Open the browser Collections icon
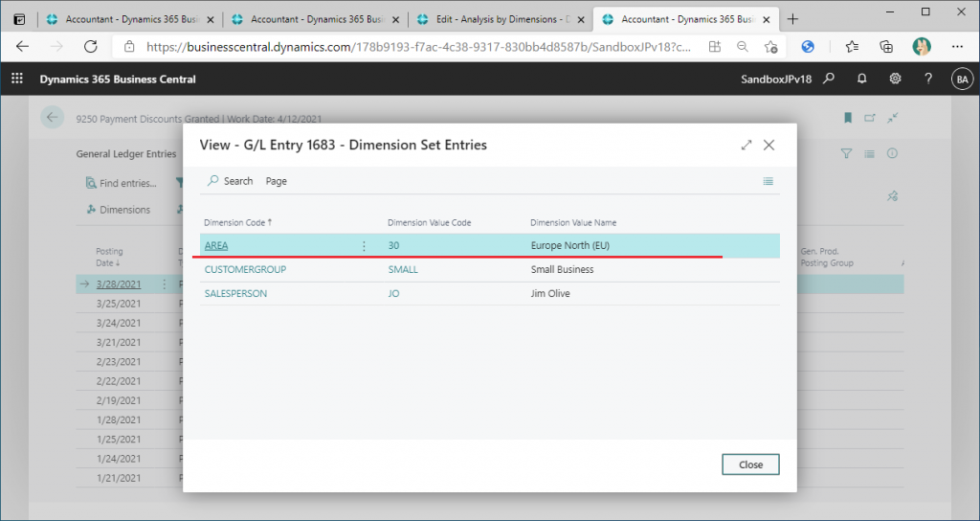 coord(885,46)
